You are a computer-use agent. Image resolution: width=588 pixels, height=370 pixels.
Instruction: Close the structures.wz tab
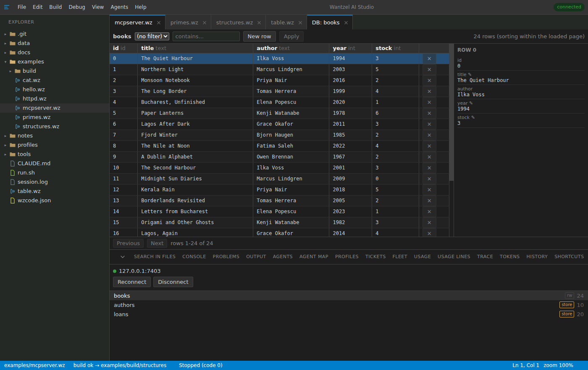[x=259, y=23]
